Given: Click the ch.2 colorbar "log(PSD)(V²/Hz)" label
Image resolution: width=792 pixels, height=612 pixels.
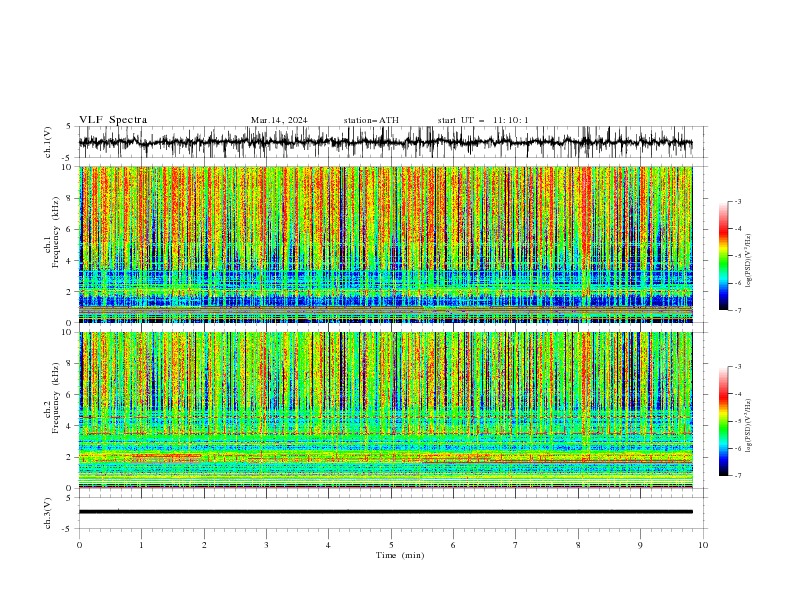Looking at the screenshot, I should click(748, 425).
